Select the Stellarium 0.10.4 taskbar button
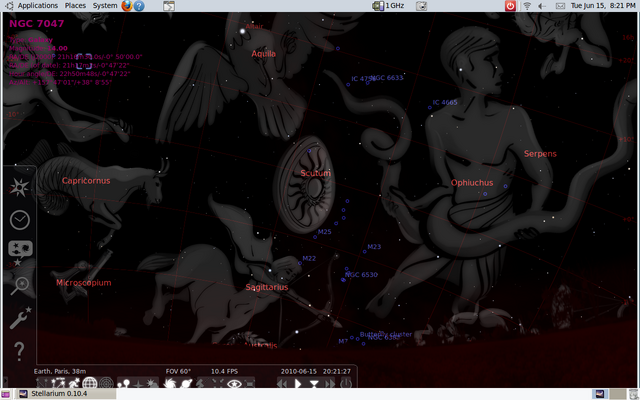The image size is (640, 400). tap(67, 394)
